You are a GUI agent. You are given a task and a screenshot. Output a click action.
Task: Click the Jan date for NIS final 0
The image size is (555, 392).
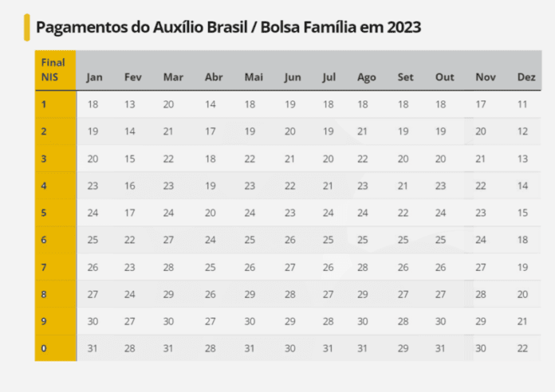tap(93, 348)
